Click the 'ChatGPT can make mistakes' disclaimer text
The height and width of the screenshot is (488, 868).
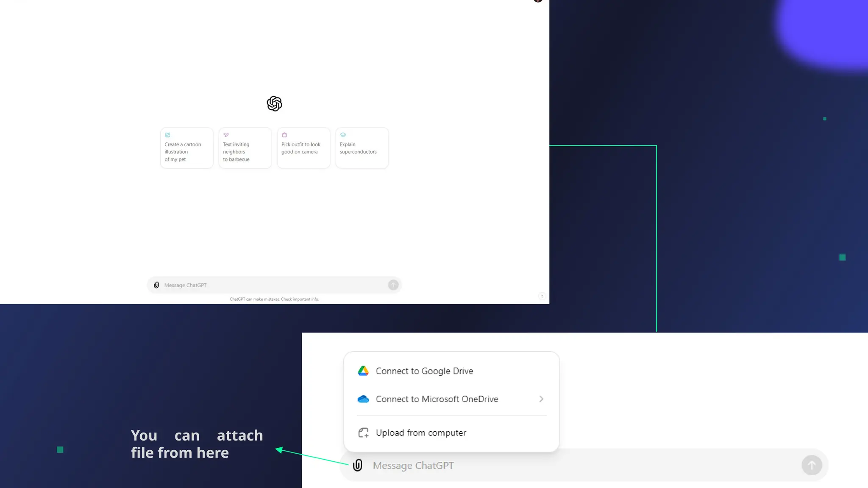coord(274,299)
